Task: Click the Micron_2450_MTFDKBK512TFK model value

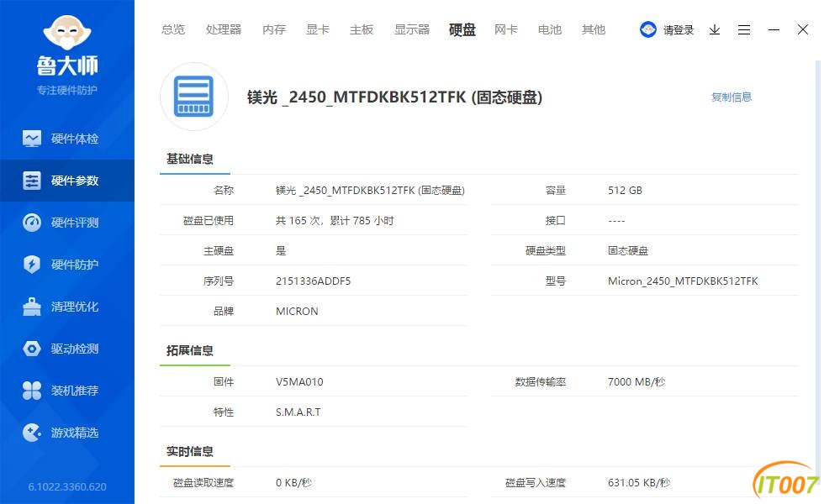Action: tap(683, 281)
